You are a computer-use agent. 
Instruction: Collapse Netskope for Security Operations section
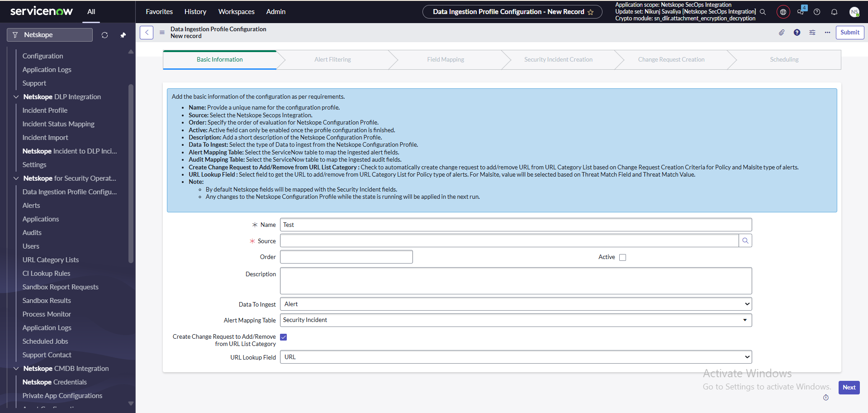(x=16, y=178)
